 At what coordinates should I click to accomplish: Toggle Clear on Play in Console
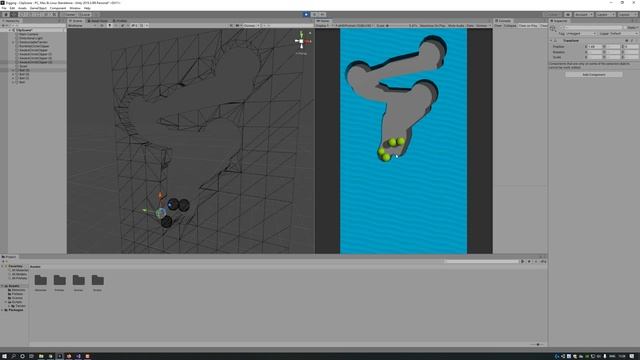pos(528,26)
